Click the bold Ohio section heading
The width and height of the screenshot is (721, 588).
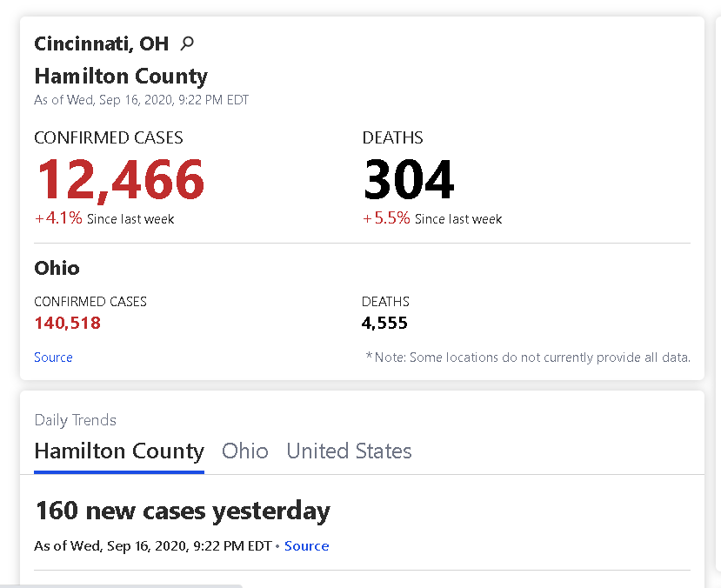coord(57,268)
